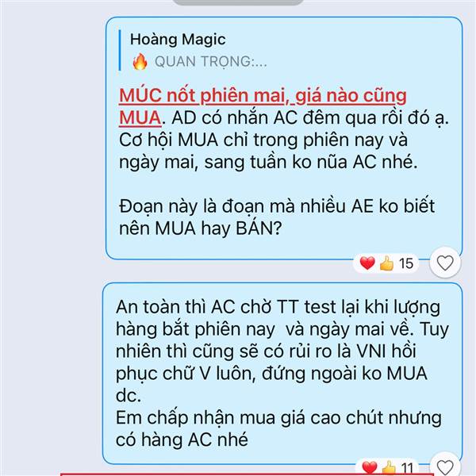Open the reaction count 11 list
The height and width of the screenshot is (476, 476).
pyautogui.click(x=408, y=468)
